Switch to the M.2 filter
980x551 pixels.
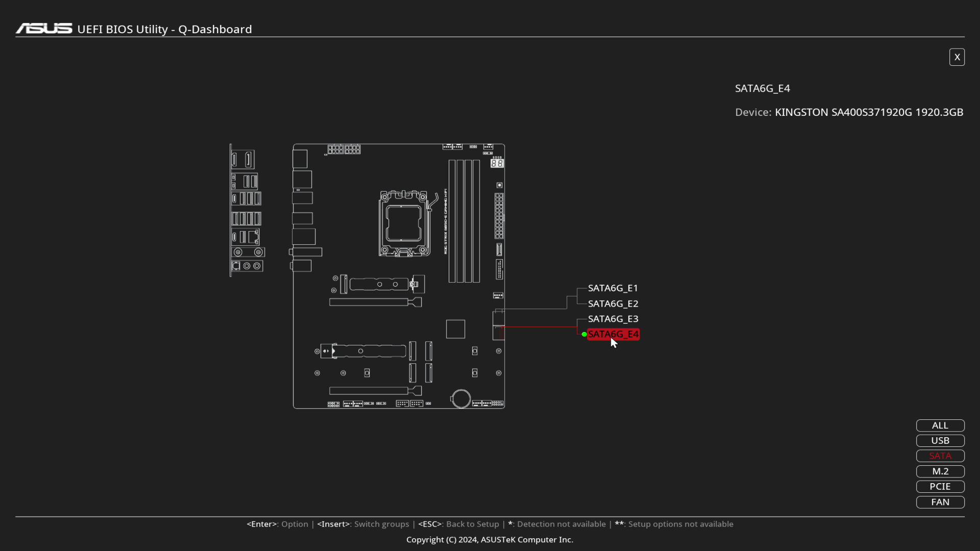click(940, 471)
